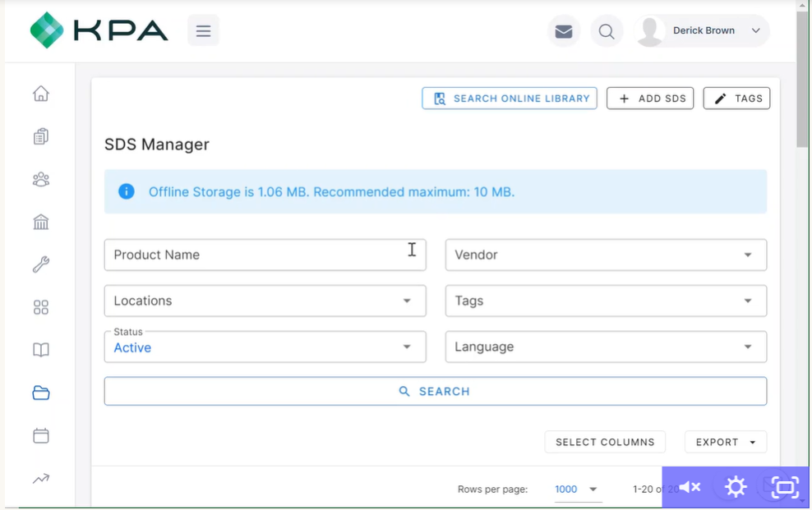
Task: Click the magnifying glass search icon
Action: coord(607,30)
